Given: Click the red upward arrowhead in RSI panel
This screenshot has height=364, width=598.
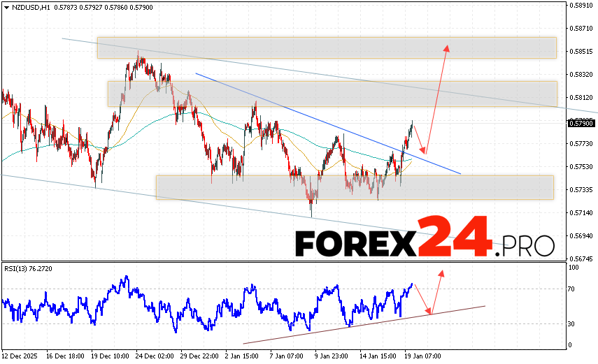Looking at the screenshot, I should [x=441, y=272].
